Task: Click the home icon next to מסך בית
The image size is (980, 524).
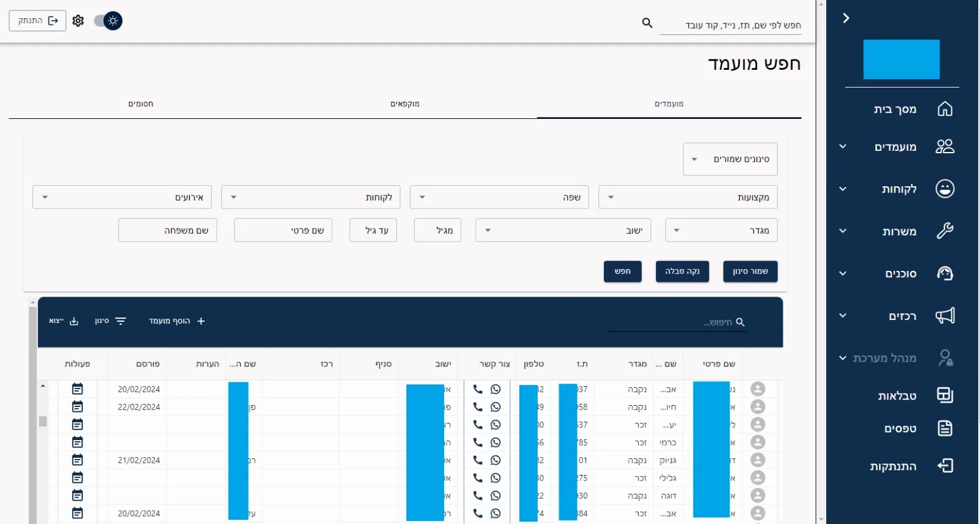Action: pyautogui.click(x=944, y=109)
